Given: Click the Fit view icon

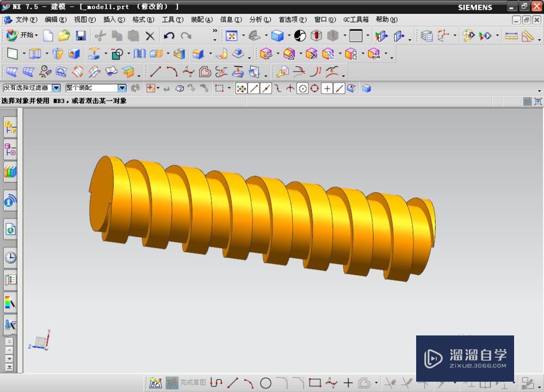Looking at the screenshot, I should pyautogui.click(x=231, y=35).
